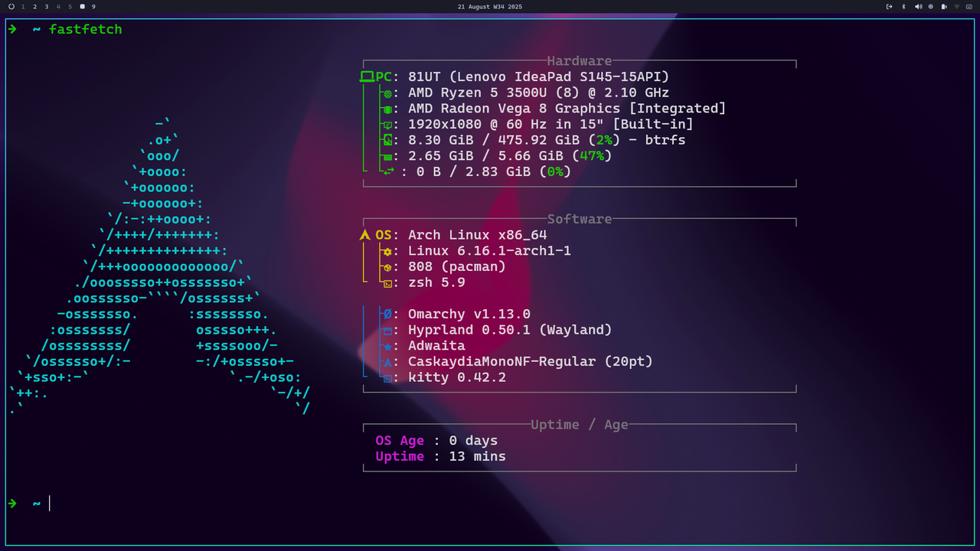Switch to workspace 5
This screenshot has height=551, width=980.
tap(70, 6)
